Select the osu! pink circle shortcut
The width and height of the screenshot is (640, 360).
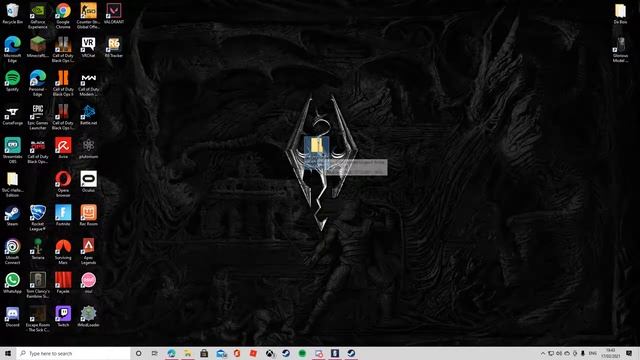88,283
